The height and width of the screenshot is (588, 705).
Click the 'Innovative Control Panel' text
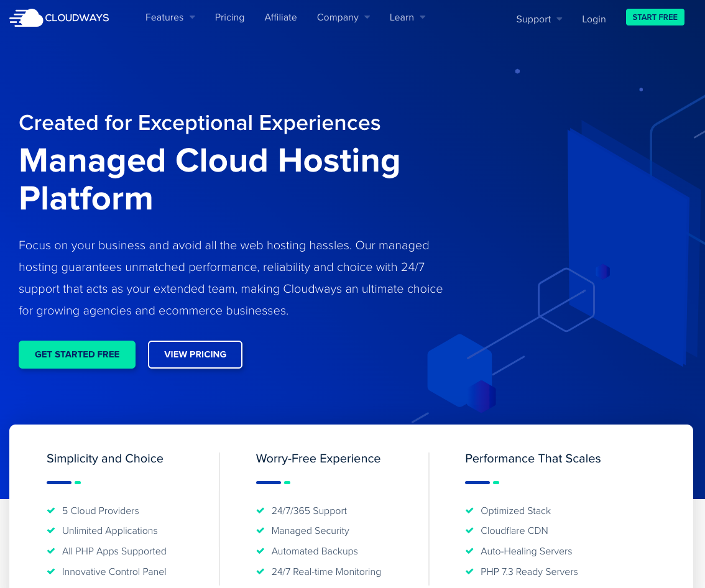point(114,572)
